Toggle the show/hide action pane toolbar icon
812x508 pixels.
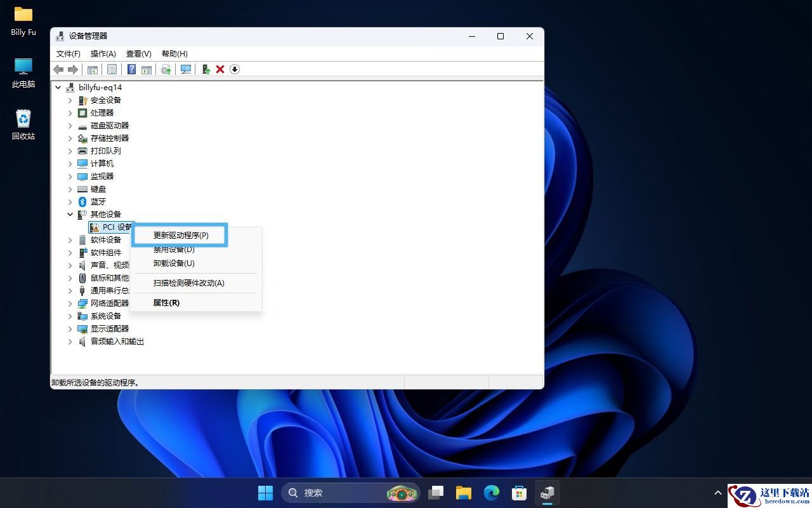coord(147,69)
